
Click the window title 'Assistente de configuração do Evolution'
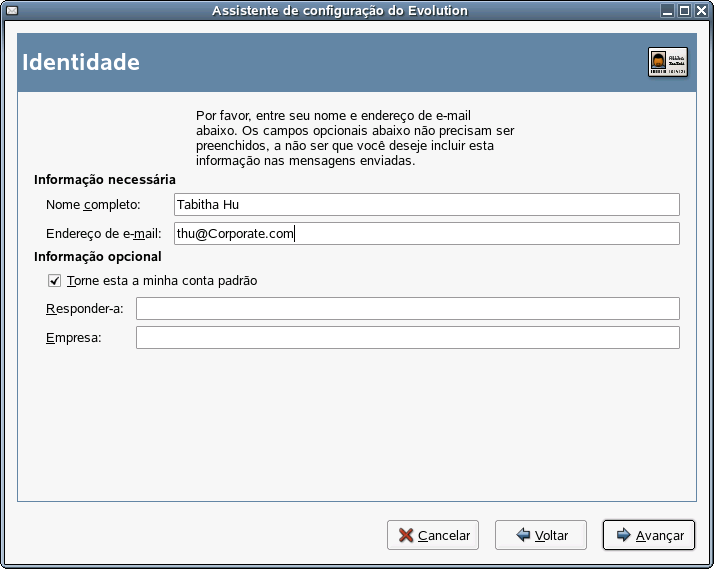coord(340,10)
